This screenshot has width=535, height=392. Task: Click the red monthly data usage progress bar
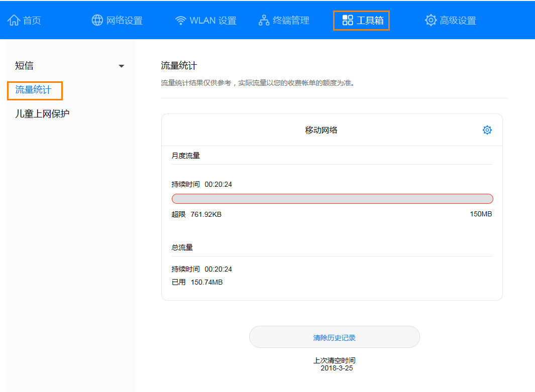pyautogui.click(x=332, y=198)
